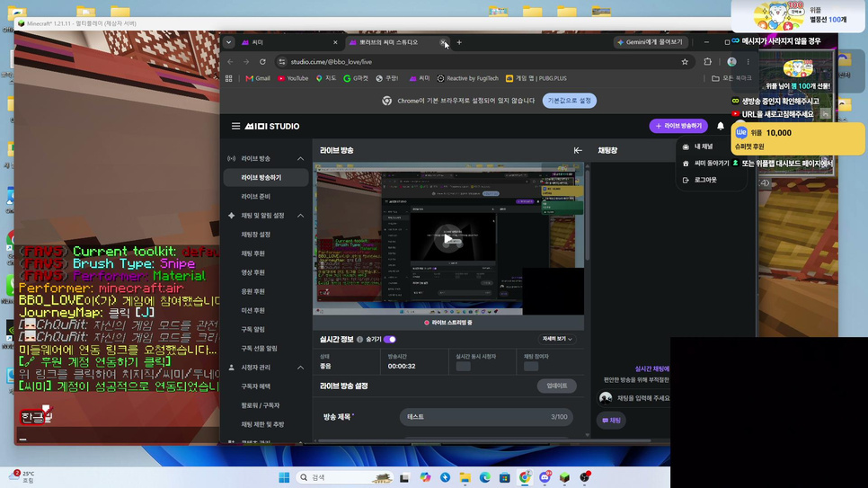Click the 기본값으로 설정 button

coord(569,101)
